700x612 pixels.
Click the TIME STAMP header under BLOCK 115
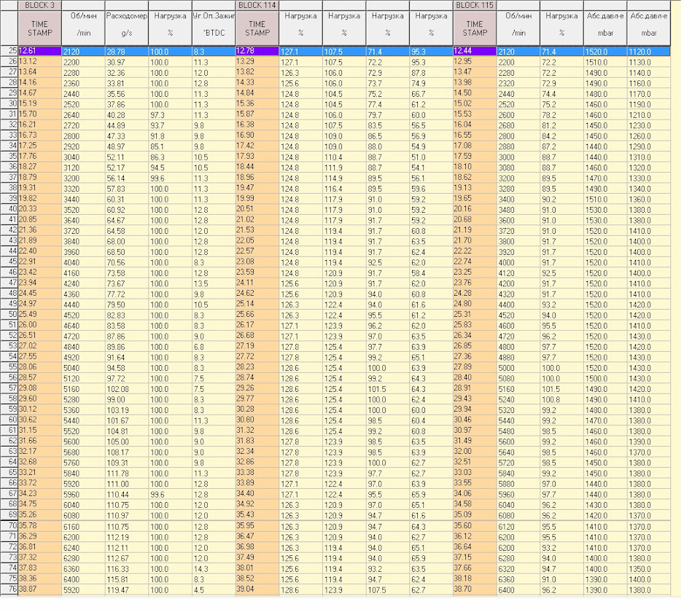point(475,28)
